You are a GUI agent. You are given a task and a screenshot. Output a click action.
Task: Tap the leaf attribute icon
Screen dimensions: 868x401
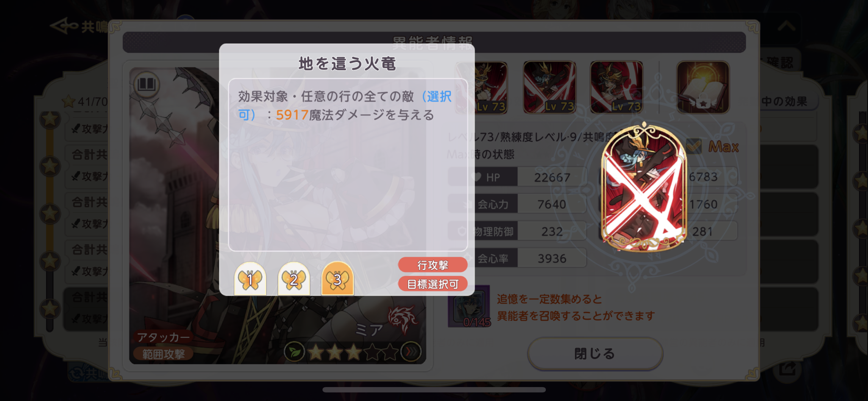tap(294, 352)
